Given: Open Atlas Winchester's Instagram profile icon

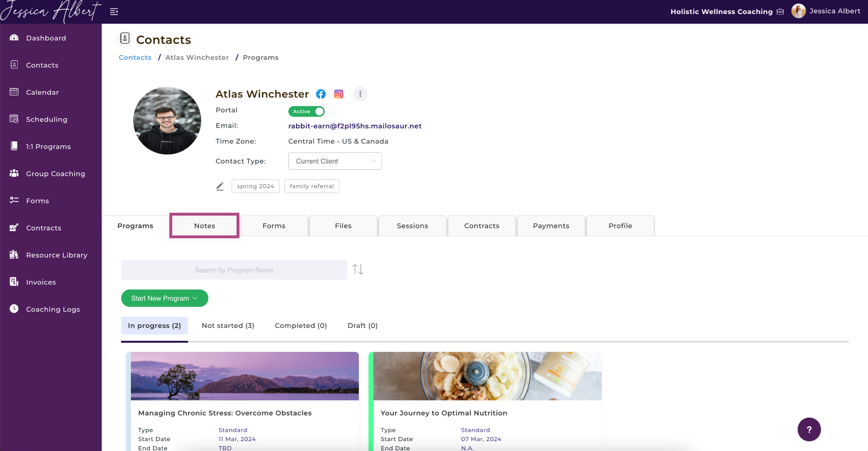Looking at the screenshot, I should click(x=338, y=94).
